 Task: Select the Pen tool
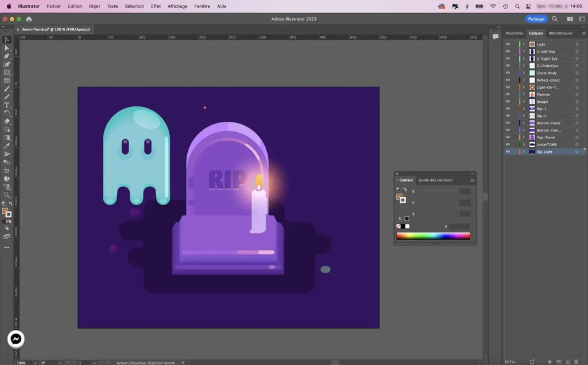point(7,56)
